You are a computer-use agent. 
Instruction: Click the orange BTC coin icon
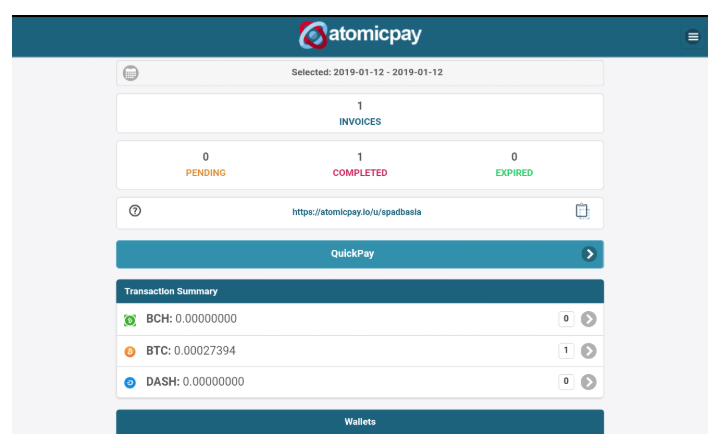coord(130,352)
